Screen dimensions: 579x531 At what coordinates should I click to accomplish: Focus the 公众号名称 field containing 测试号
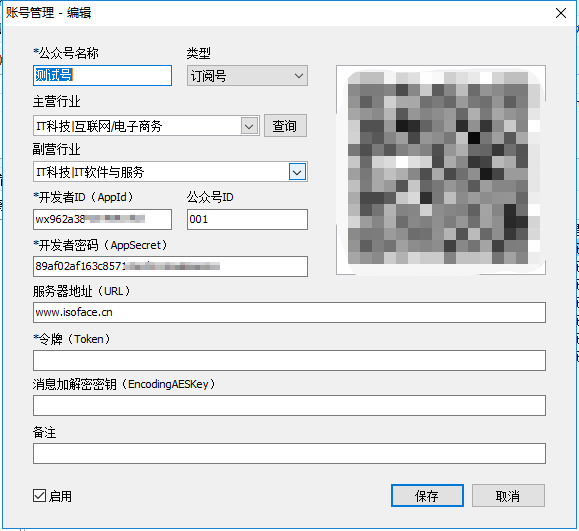pos(102,76)
